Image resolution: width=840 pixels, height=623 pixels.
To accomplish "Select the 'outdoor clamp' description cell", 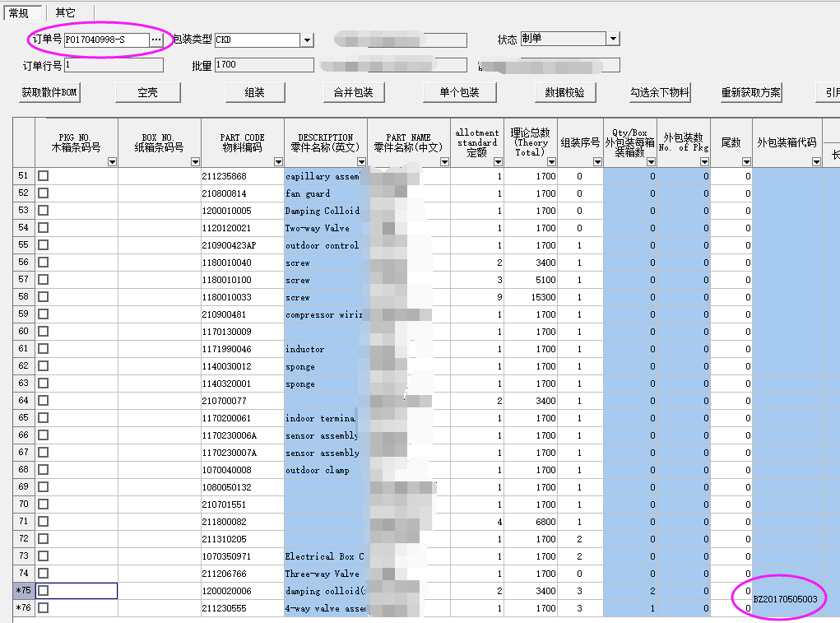I will pos(326,470).
